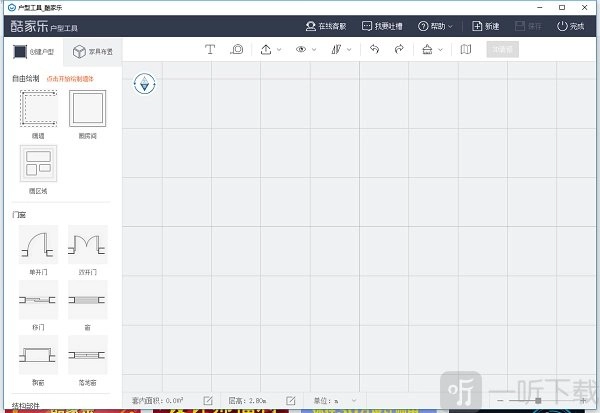Screen dimensions: 600x413
Task: Open the eye visibility options dropdown
Action: pos(305,49)
